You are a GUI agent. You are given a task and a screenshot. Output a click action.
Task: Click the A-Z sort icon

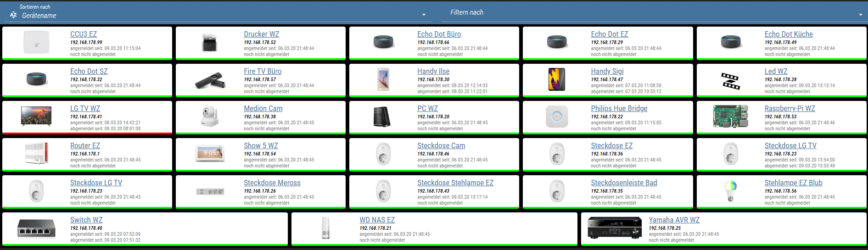13,15
